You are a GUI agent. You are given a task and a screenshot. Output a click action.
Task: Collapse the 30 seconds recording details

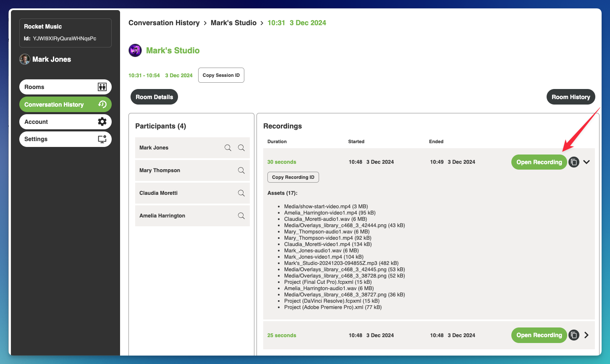(586, 162)
